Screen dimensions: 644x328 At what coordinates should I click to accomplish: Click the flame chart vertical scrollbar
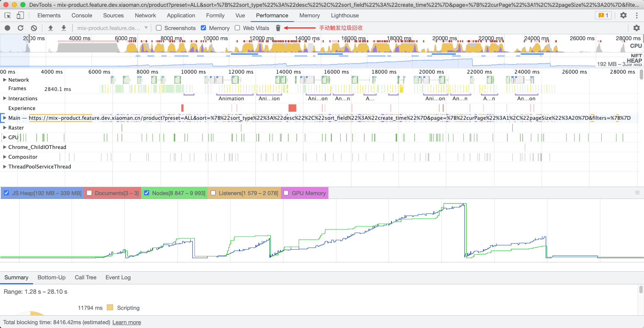641,74
